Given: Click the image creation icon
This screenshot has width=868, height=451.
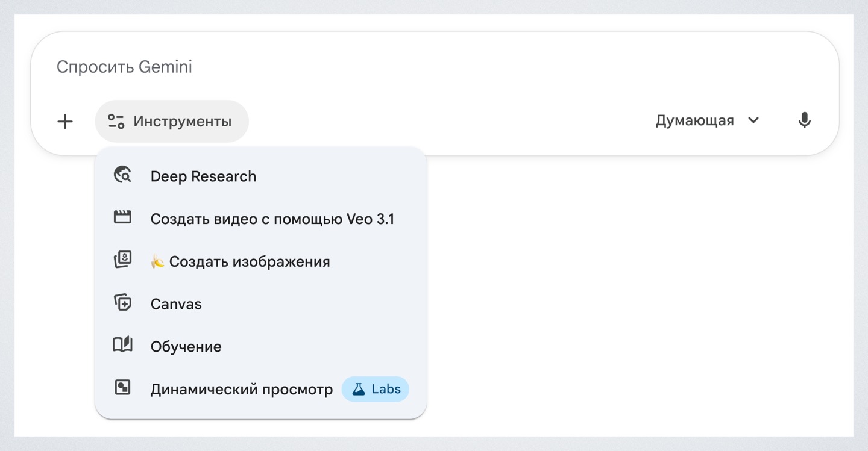Looking at the screenshot, I should 122,261.
